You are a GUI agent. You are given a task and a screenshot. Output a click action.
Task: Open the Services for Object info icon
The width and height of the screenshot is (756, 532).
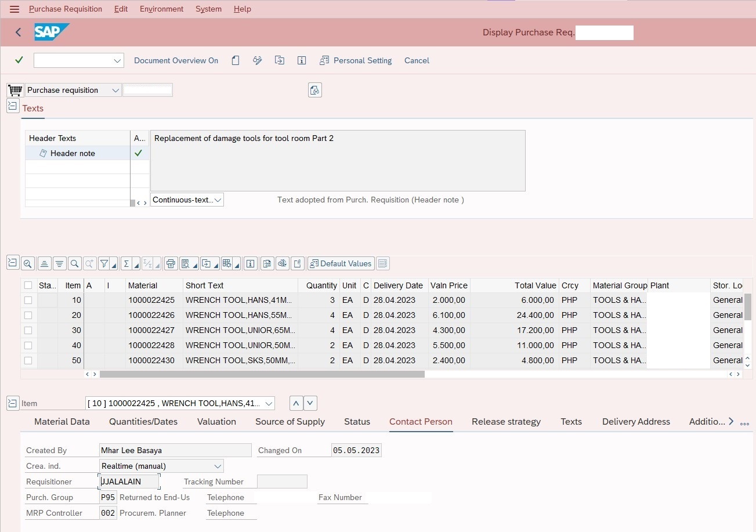click(x=302, y=60)
